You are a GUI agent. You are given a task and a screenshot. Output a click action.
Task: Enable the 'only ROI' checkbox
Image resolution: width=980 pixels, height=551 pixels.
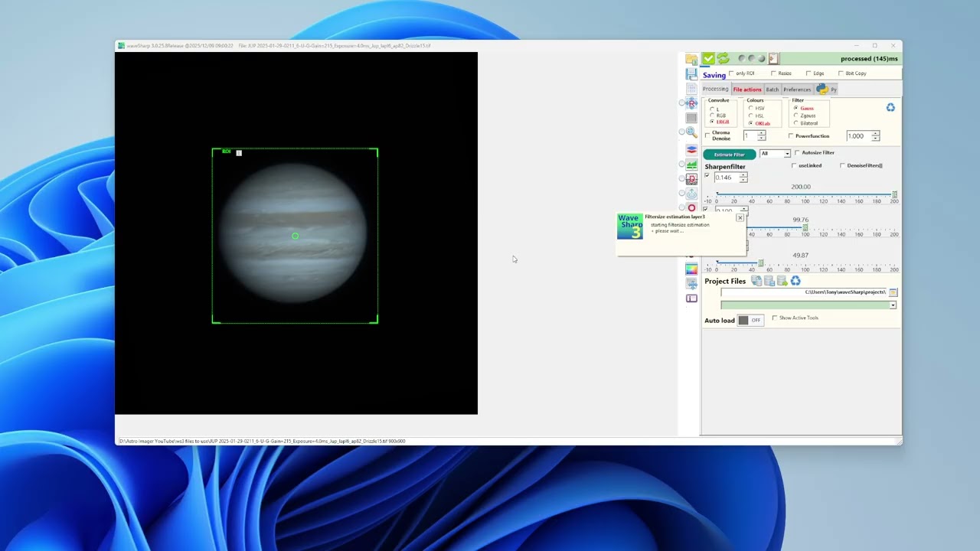click(731, 73)
